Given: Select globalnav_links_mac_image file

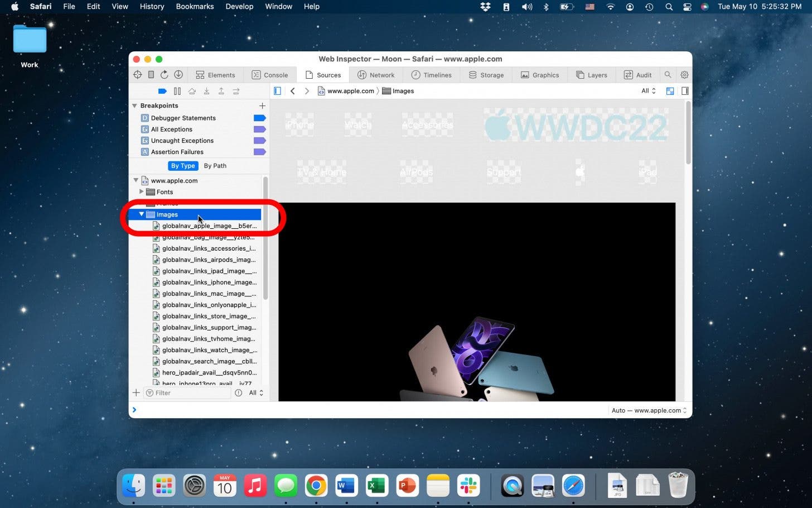Looking at the screenshot, I should click(205, 294).
